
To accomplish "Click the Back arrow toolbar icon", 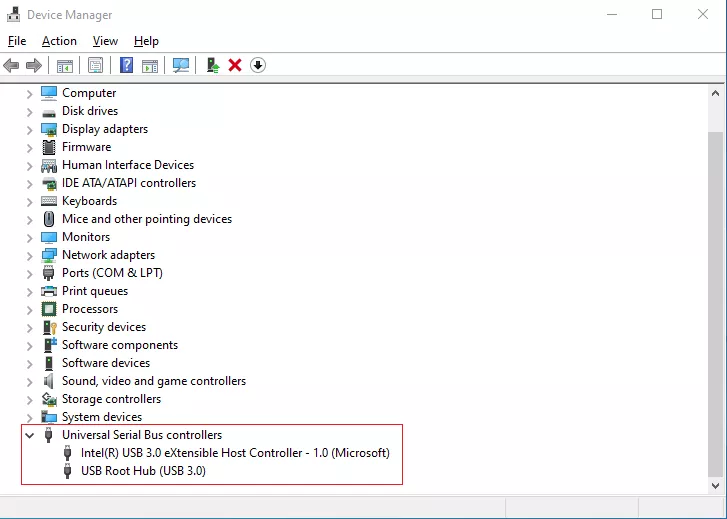I will [11, 65].
